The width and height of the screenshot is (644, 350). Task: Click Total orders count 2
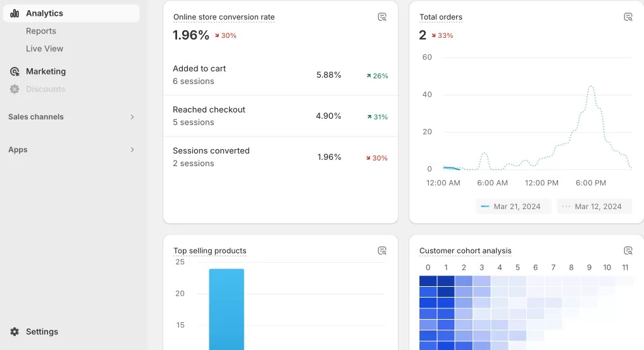tap(423, 35)
